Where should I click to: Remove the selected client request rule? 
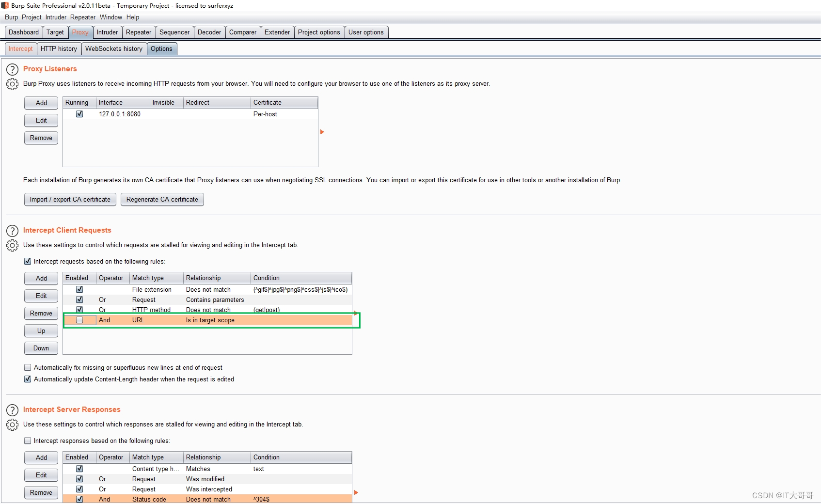pos(41,313)
